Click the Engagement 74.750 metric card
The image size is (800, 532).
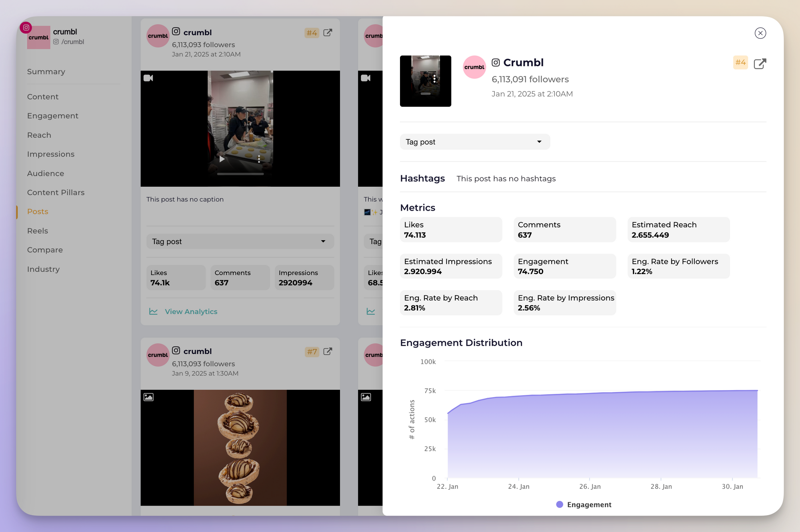point(565,266)
